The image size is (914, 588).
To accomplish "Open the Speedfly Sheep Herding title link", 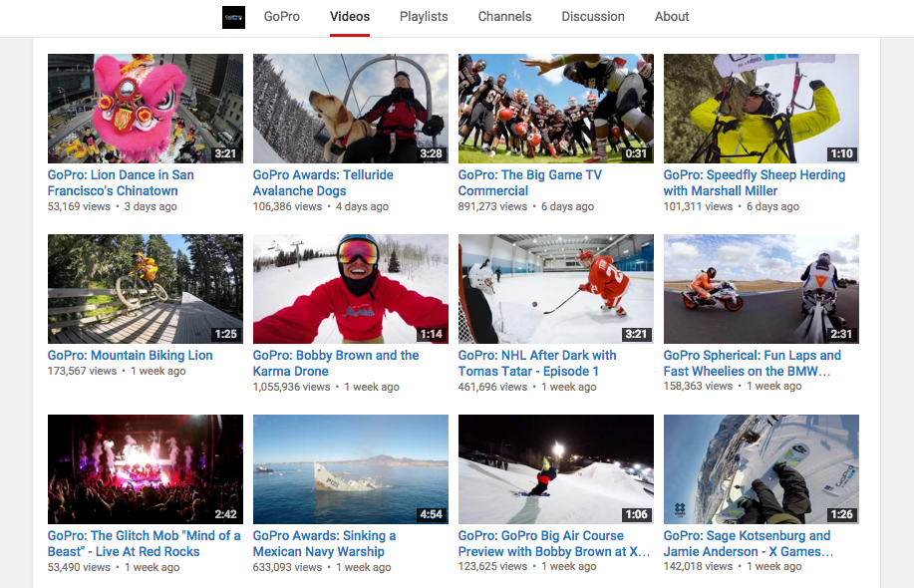I will 754,182.
